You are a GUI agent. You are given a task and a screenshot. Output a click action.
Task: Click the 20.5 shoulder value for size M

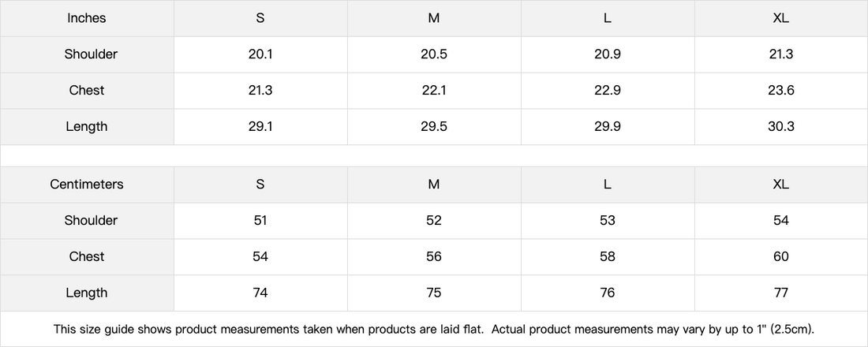coord(434,54)
